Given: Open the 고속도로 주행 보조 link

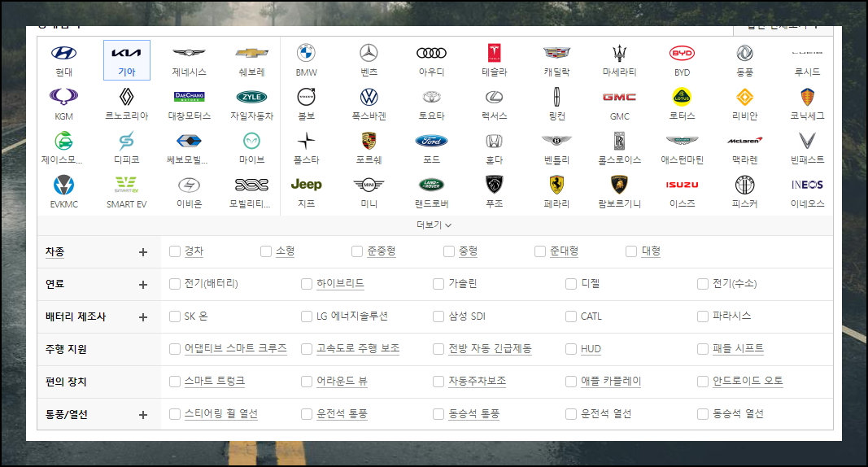Looking at the screenshot, I should tap(358, 348).
